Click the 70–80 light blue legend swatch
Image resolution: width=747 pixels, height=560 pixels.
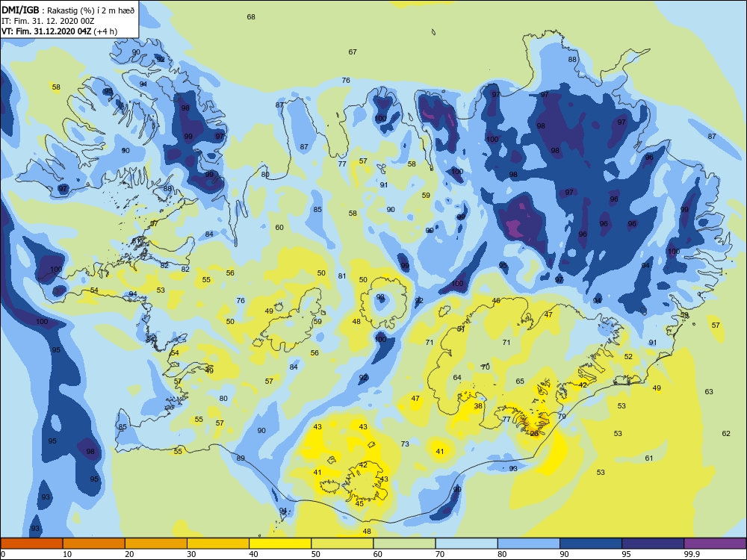click(467, 544)
